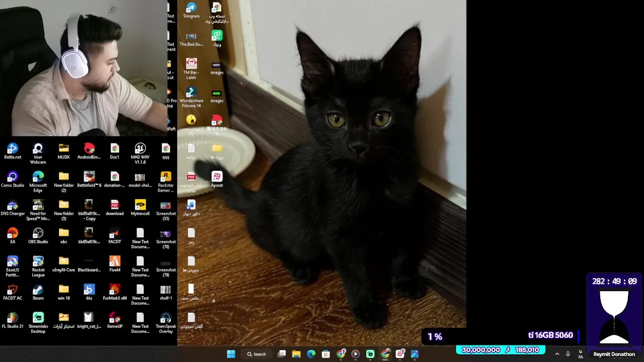Open Camo Studio from the desktop
The width and height of the screenshot is (644, 362).
click(13, 179)
